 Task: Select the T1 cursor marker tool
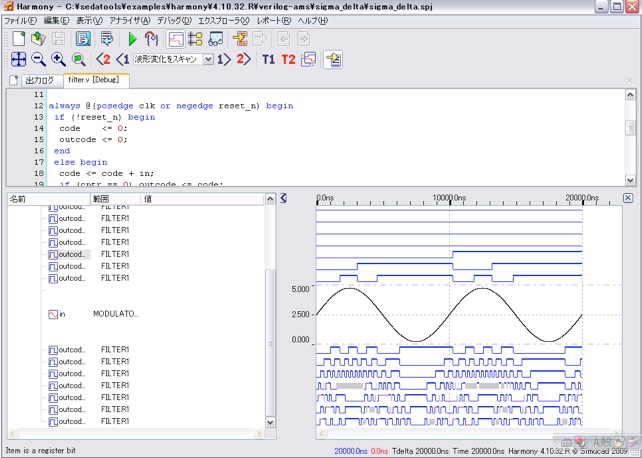268,60
